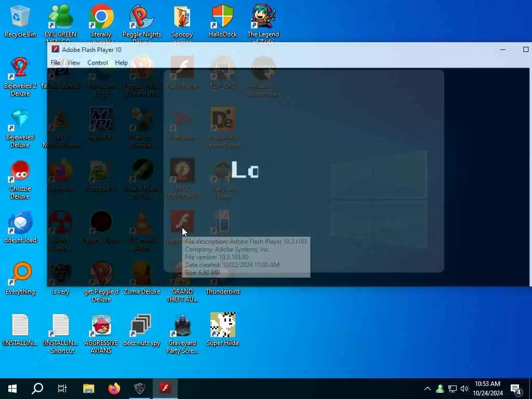Click the green user tray icon
This screenshot has width=532, height=399.
(x=440, y=389)
